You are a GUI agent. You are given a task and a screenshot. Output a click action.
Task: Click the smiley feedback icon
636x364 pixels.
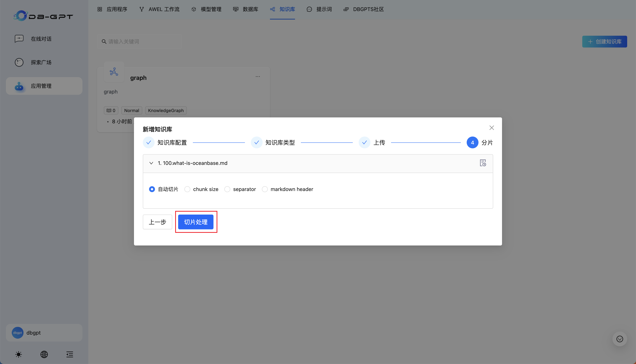click(x=619, y=339)
